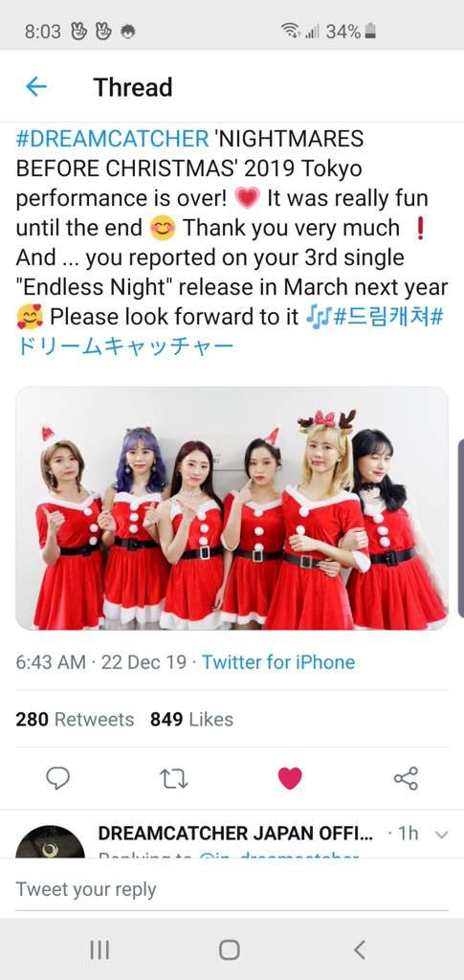
Task: Open DREAMCATCHER JAPAN OFFI... profile avatar
Action: tap(50, 842)
